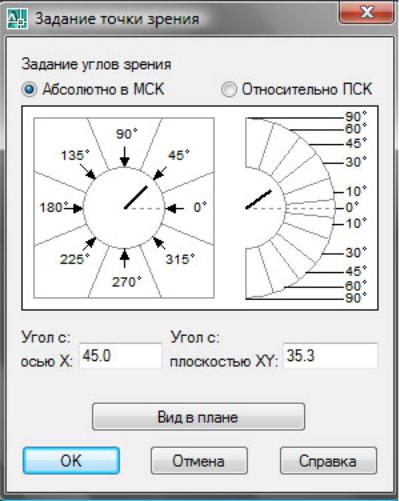Click the Вид в плане button
This screenshot has height=501, width=399.
coord(198,417)
